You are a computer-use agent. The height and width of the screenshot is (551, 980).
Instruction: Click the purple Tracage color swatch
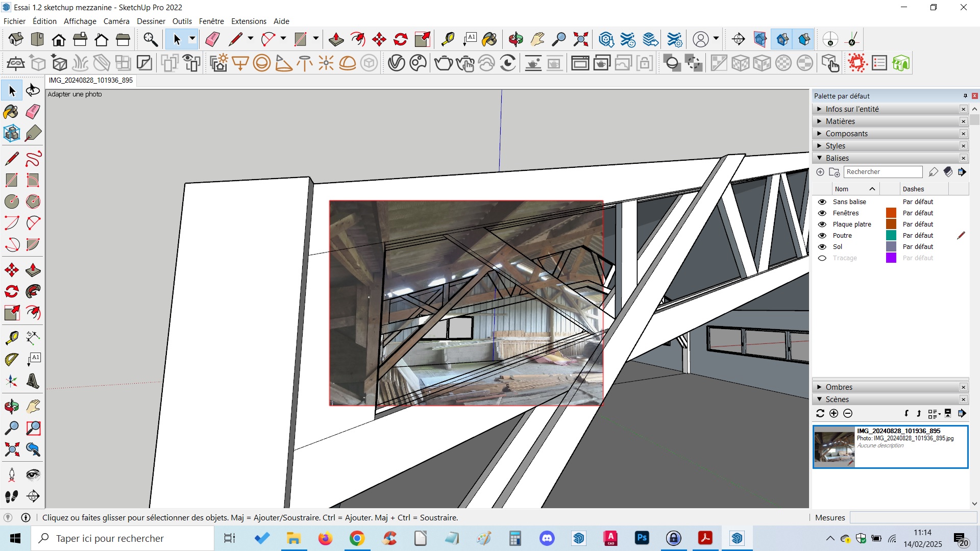[891, 258]
